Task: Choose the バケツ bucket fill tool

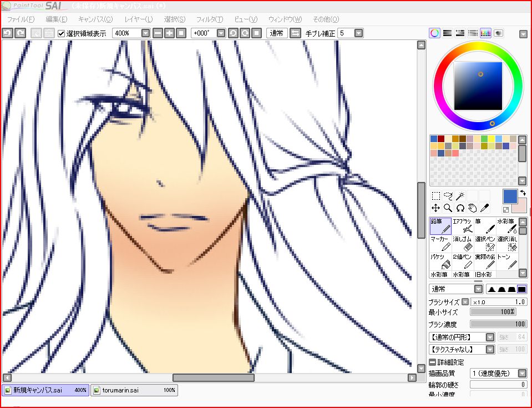Action: pyautogui.click(x=440, y=261)
